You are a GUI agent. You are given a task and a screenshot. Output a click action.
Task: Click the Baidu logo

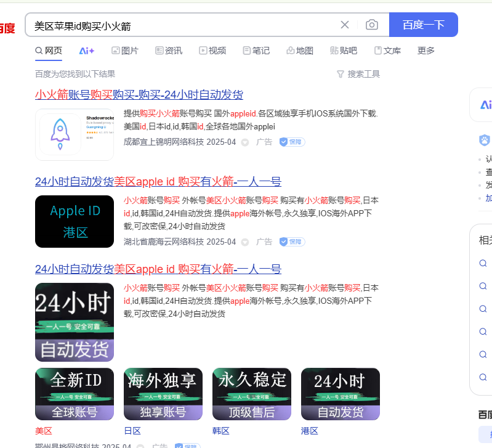(7, 28)
